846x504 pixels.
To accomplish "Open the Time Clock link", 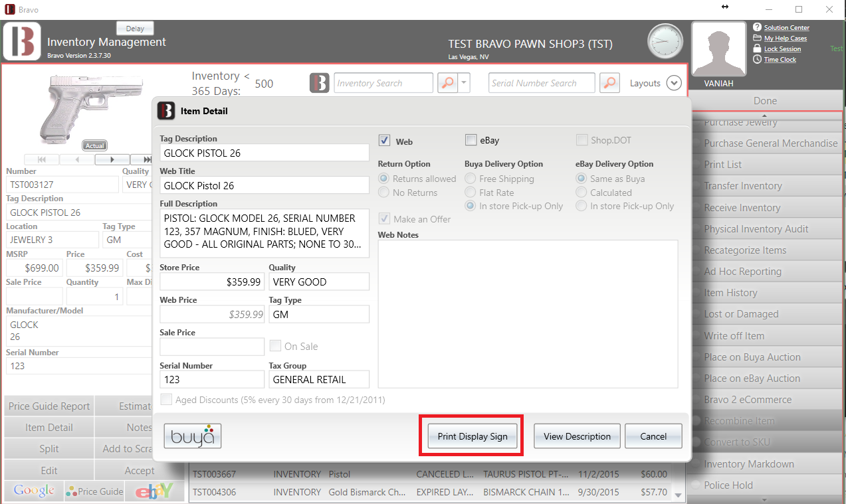I will click(780, 60).
